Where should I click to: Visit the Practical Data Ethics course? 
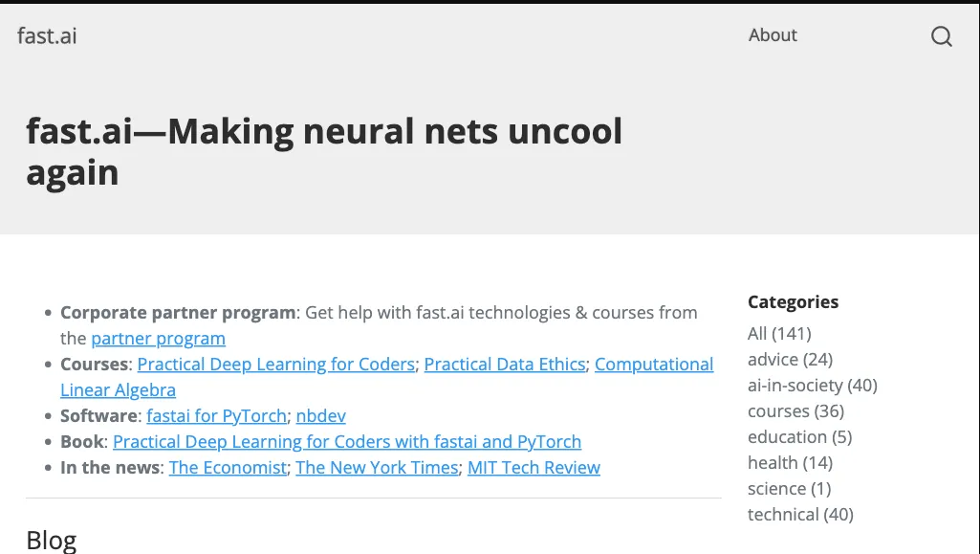[504, 365]
